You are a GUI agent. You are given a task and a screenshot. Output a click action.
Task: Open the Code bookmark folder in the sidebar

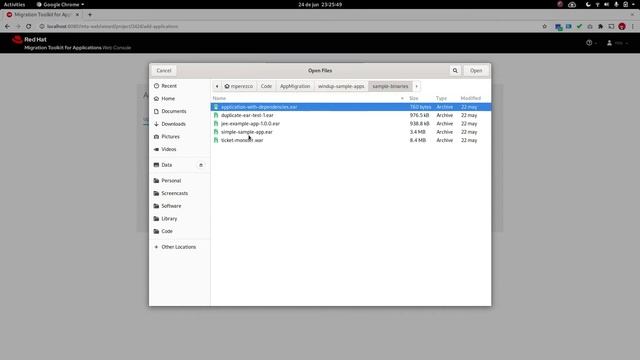180,231
